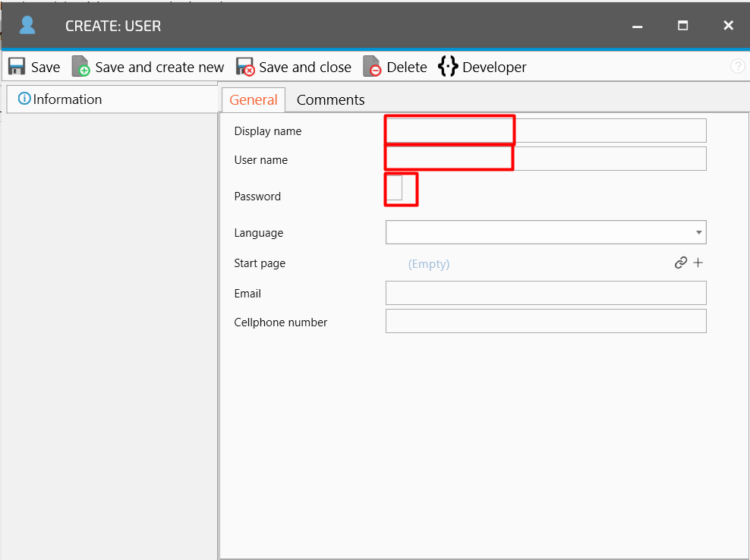Click the Save floppy disk icon

17,67
